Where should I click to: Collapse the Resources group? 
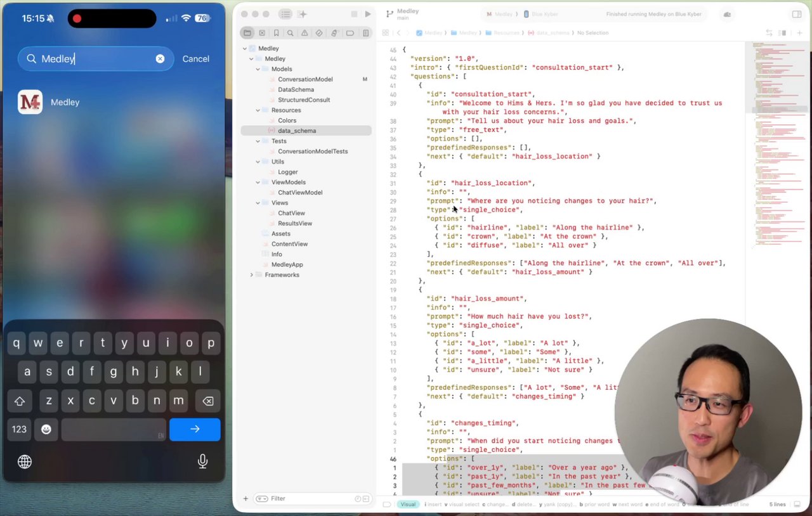[x=258, y=110]
